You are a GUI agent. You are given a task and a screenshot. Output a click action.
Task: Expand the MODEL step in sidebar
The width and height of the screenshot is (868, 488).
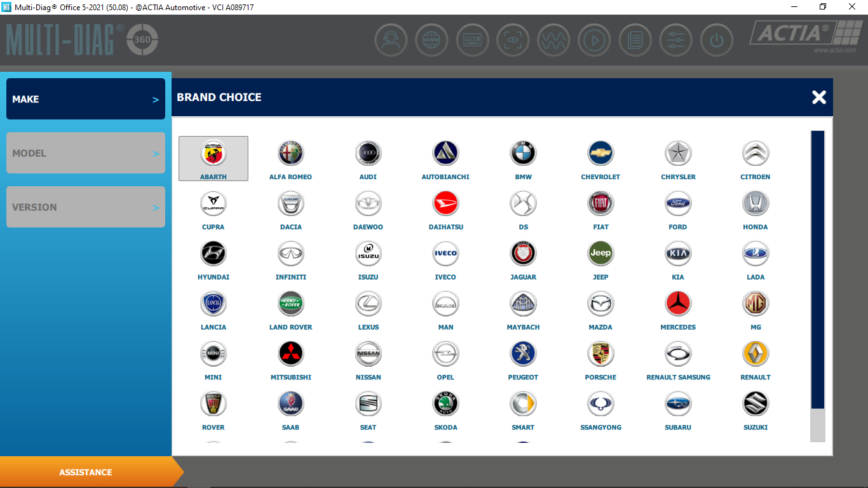coord(86,153)
